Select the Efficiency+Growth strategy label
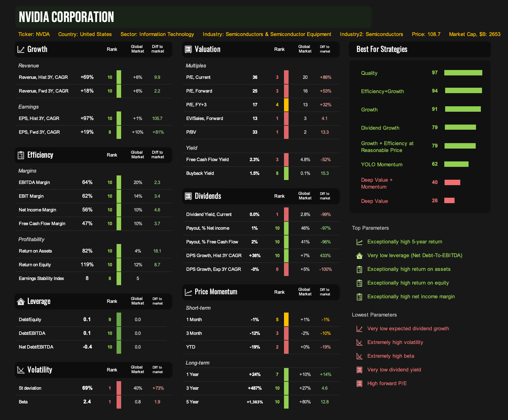This screenshot has height=420, width=508. 382,91
